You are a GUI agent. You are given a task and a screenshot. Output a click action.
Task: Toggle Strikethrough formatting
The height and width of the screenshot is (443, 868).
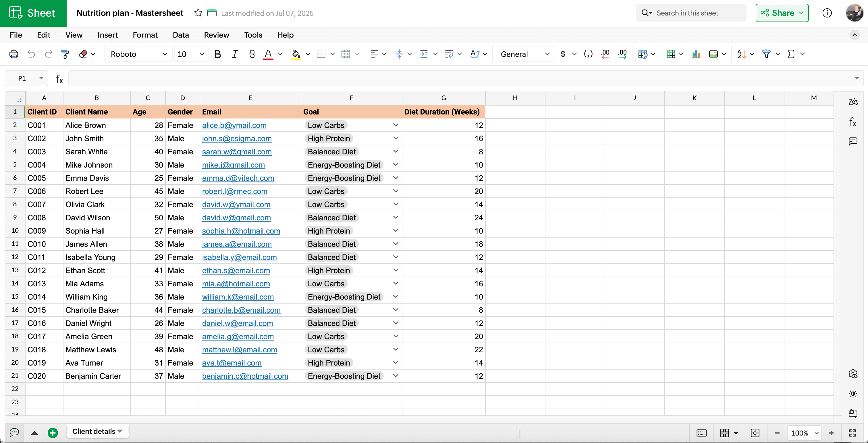click(x=252, y=54)
